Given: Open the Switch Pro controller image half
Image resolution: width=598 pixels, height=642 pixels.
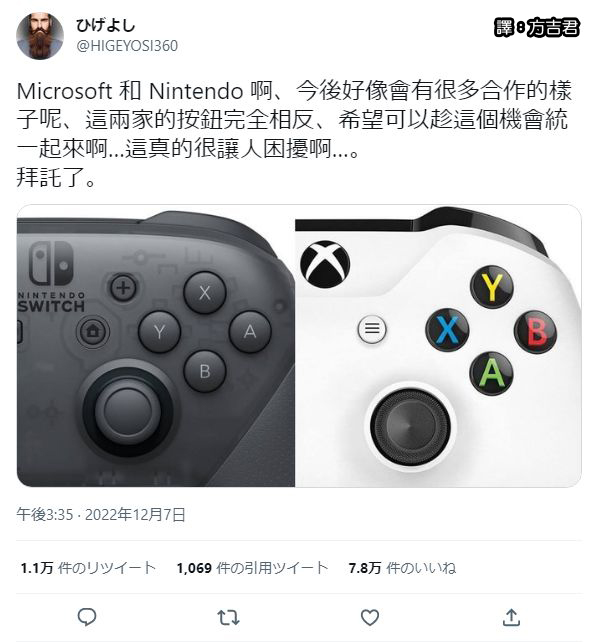Looking at the screenshot, I should [156, 346].
